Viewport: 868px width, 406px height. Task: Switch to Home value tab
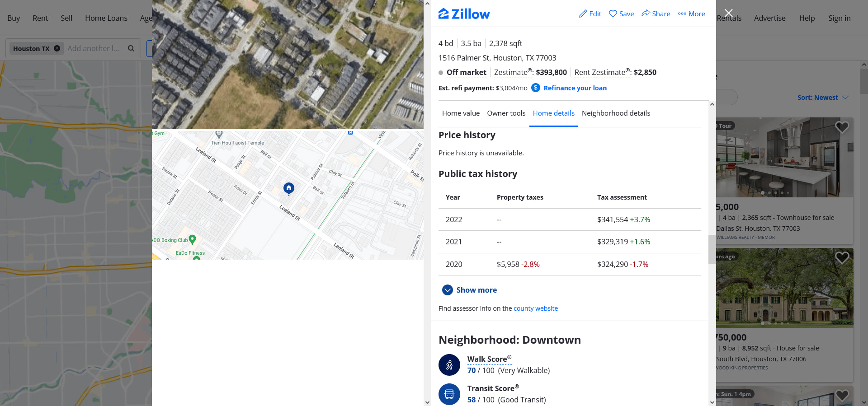[x=461, y=113]
